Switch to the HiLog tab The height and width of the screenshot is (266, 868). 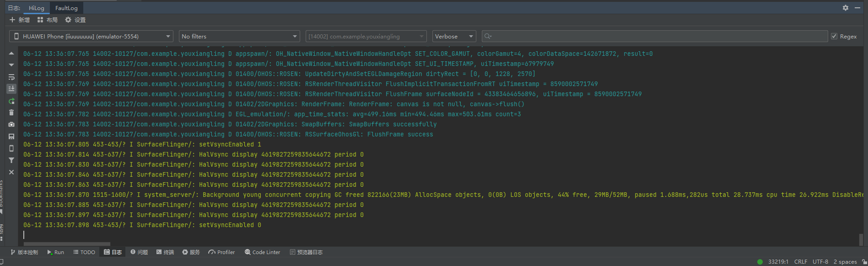(37, 8)
